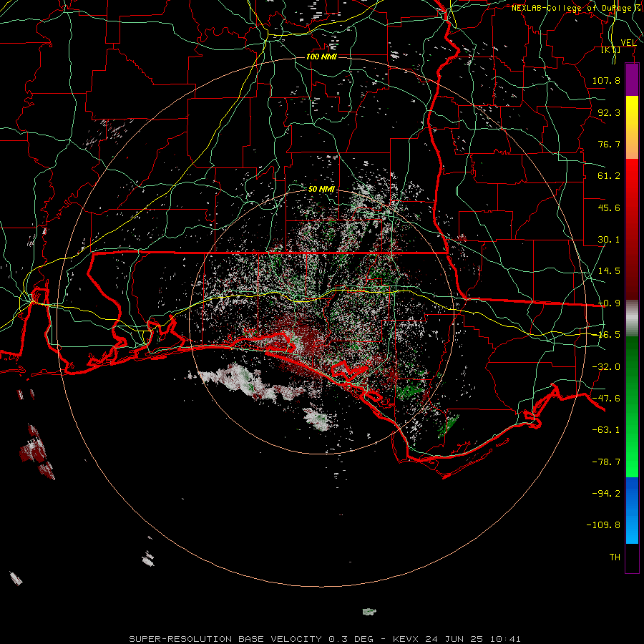Click the purple swatch atop the velocity scale
The height and width of the screenshot is (644, 644).
click(x=632, y=80)
